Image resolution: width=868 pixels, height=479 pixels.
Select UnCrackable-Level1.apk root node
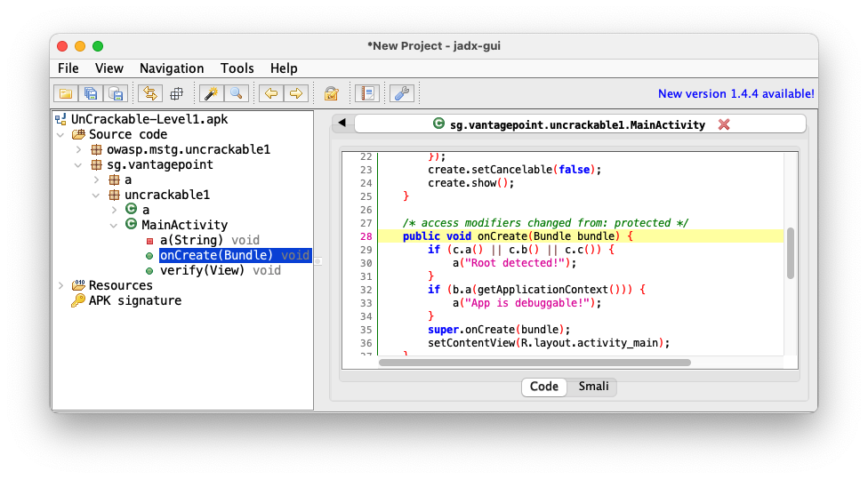point(149,119)
